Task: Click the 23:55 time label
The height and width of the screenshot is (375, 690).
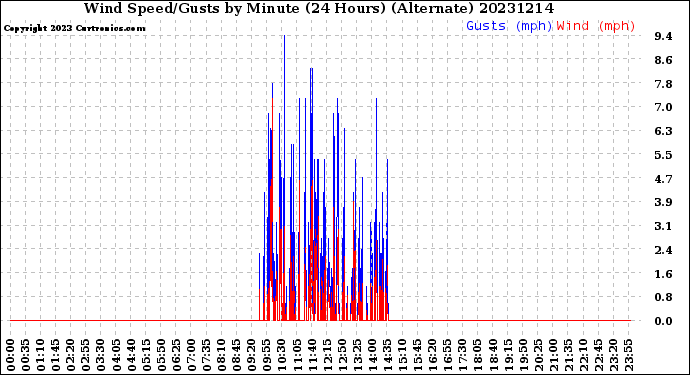Action: click(628, 355)
